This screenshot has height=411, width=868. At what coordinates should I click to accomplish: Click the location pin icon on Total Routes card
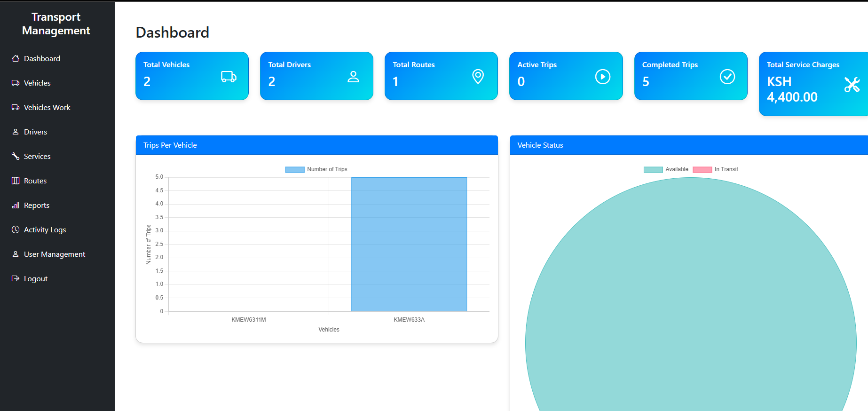coord(478,77)
